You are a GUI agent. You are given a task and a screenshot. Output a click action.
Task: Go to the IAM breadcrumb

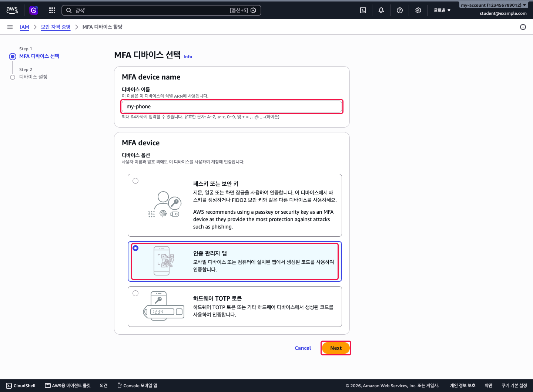[x=24, y=27]
